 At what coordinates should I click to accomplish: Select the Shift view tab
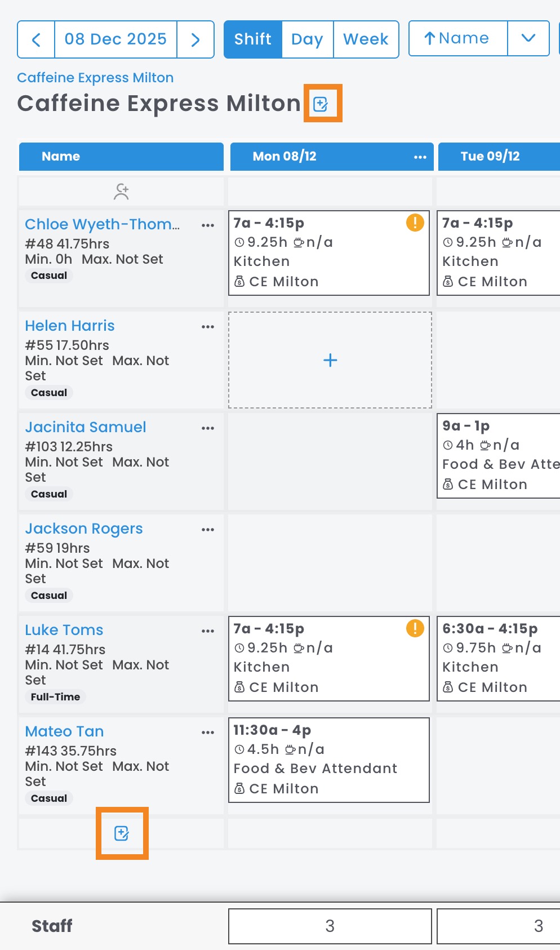click(253, 39)
